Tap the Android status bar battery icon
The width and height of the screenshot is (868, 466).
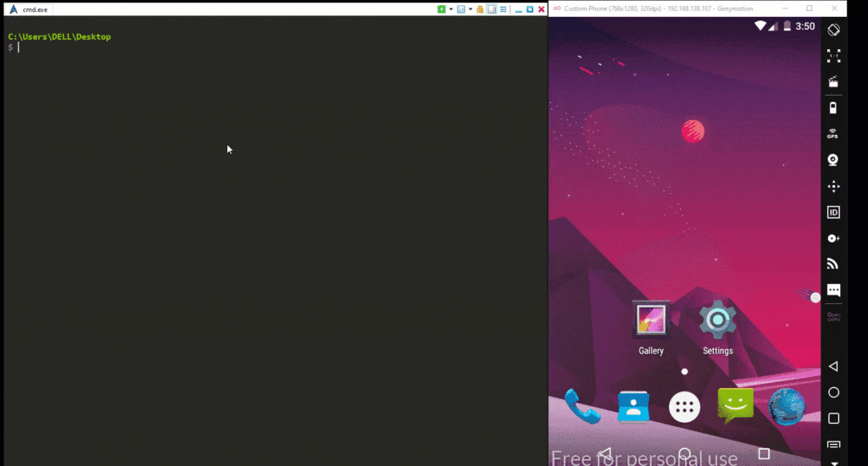point(787,26)
